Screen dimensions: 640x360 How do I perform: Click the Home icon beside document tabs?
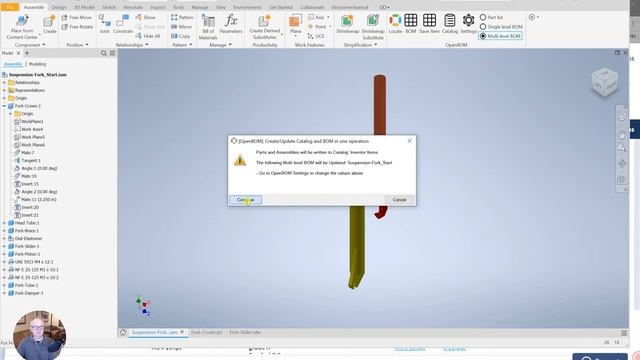[123, 332]
